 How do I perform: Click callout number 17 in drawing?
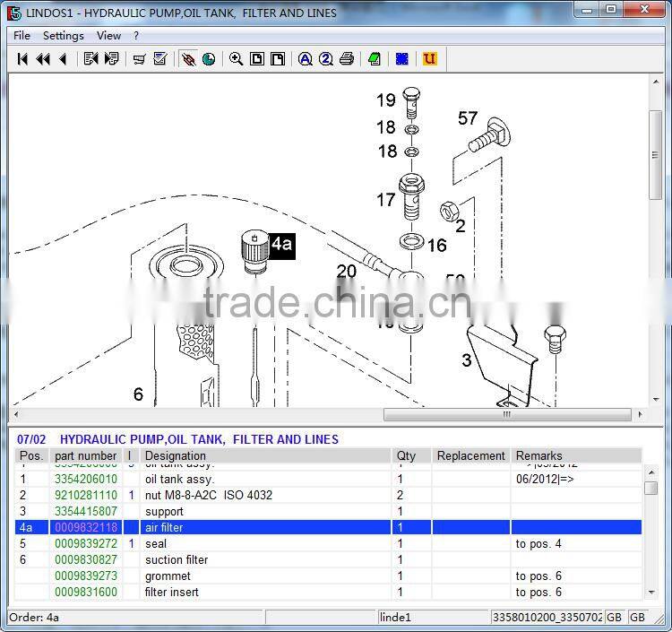(x=385, y=200)
